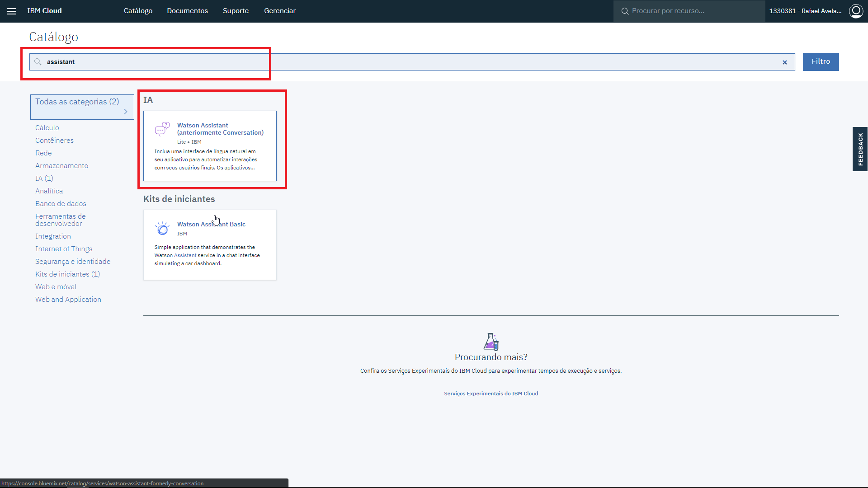Expand Todas as categorias chevron
The image size is (868, 488).
[x=126, y=112]
